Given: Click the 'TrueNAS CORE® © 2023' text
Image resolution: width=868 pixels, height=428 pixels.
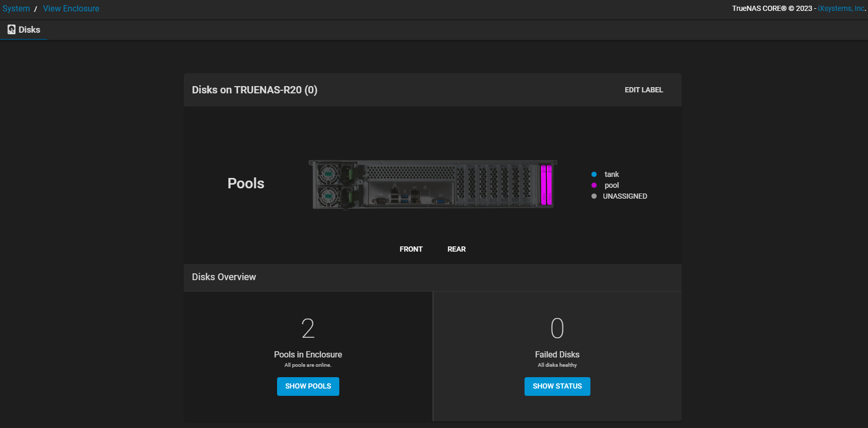Looking at the screenshot, I should (x=772, y=8).
